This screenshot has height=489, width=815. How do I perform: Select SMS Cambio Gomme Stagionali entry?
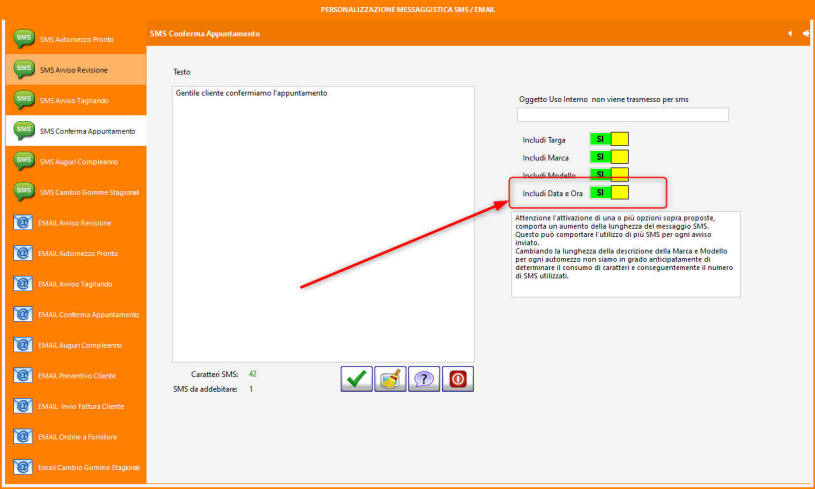click(88, 192)
